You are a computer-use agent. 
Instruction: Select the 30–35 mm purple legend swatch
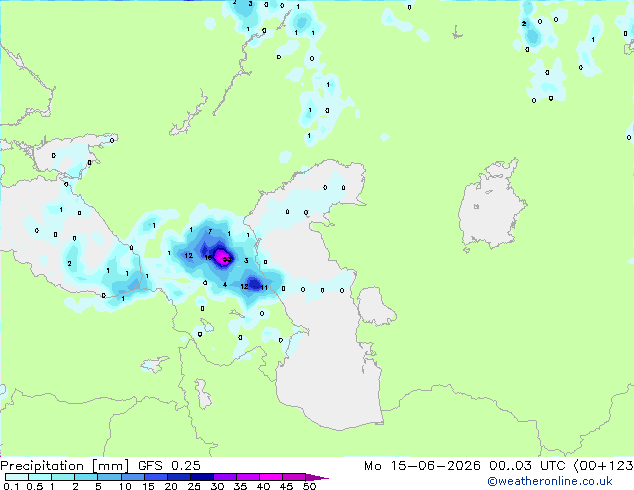(x=225, y=477)
